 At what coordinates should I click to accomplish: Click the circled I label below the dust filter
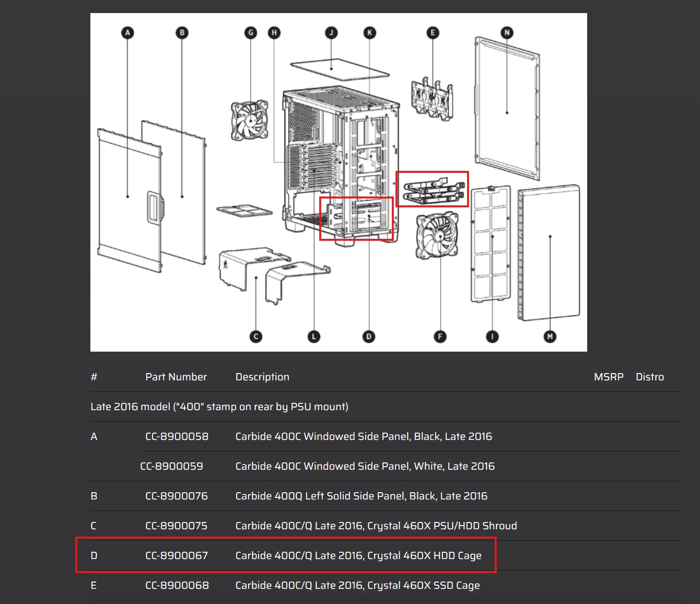pyautogui.click(x=492, y=336)
